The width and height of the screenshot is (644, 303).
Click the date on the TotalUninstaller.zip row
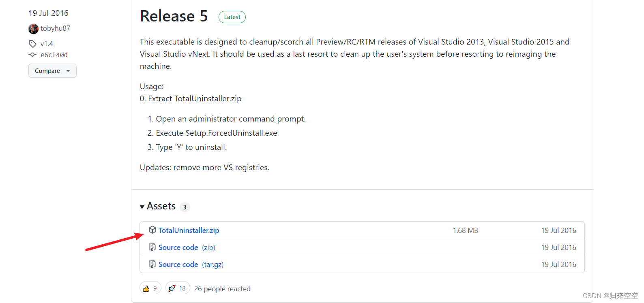tap(558, 230)
